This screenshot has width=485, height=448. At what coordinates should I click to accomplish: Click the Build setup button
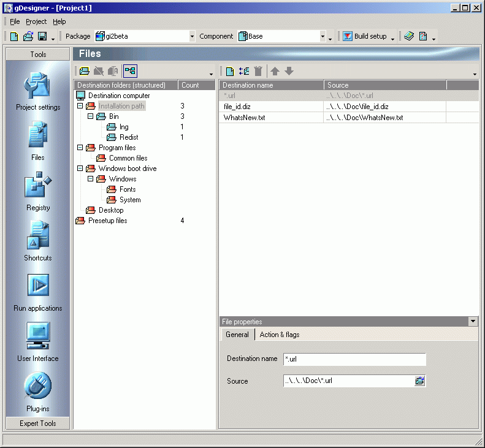click(x=365, y=37)
